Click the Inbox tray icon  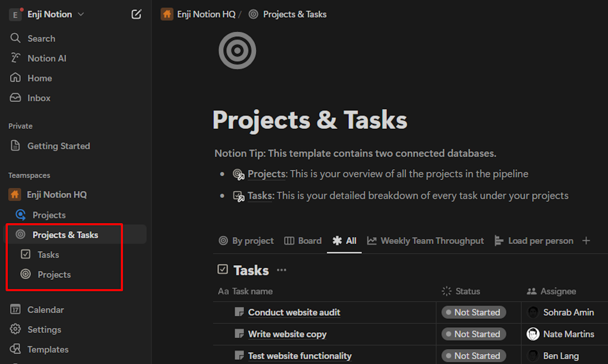(x=15, y=98)
